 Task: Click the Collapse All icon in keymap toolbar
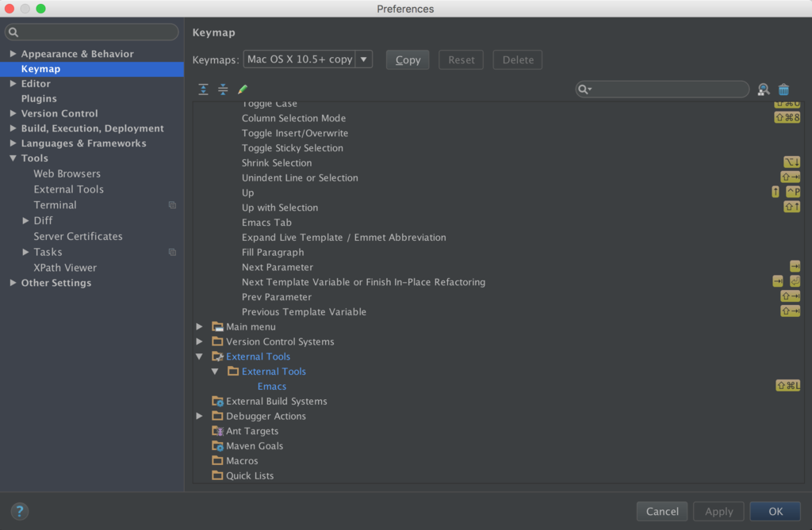pyautogui.click(x=223, y=89)
